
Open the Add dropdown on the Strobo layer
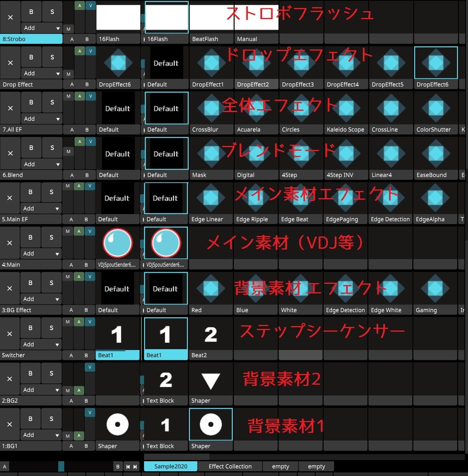pos(41,28)
